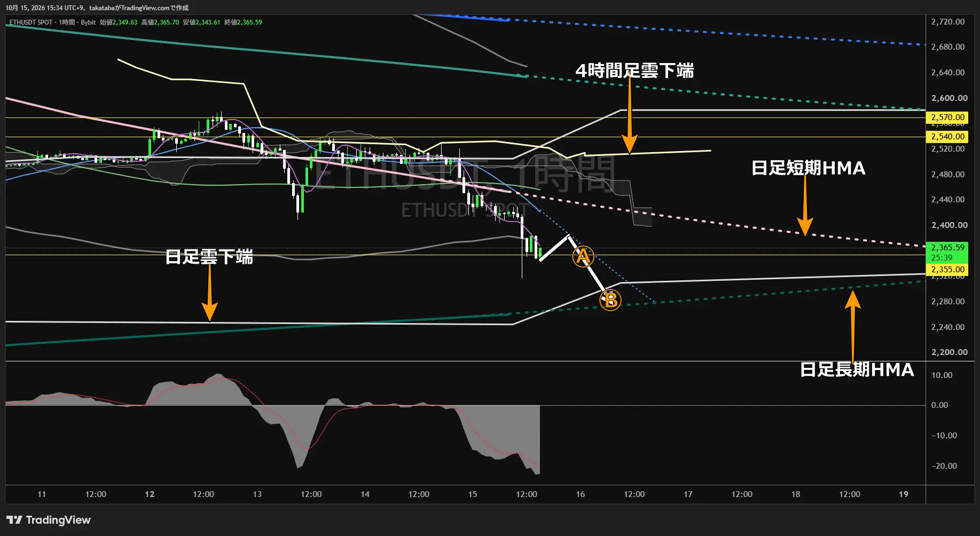Screen dimensions: 980x536
Task: Select the yellow 2,570.00 price label
Action: click(947, 117)
